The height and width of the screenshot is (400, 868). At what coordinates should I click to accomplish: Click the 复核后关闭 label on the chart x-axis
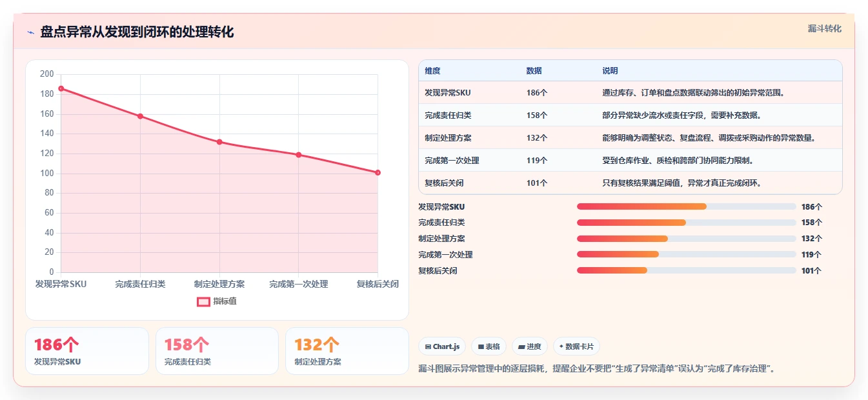[x=378, y=284]
